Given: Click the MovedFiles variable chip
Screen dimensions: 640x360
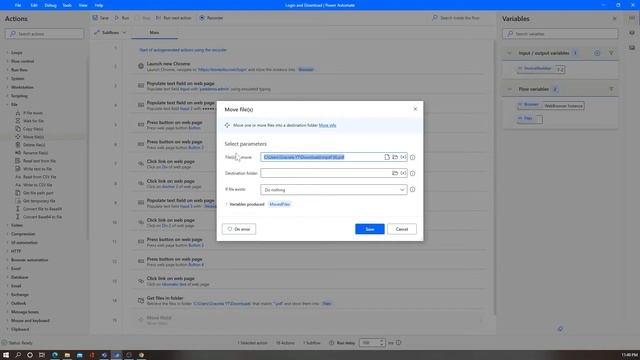Looking at the screenshot, I should [280, 204].
